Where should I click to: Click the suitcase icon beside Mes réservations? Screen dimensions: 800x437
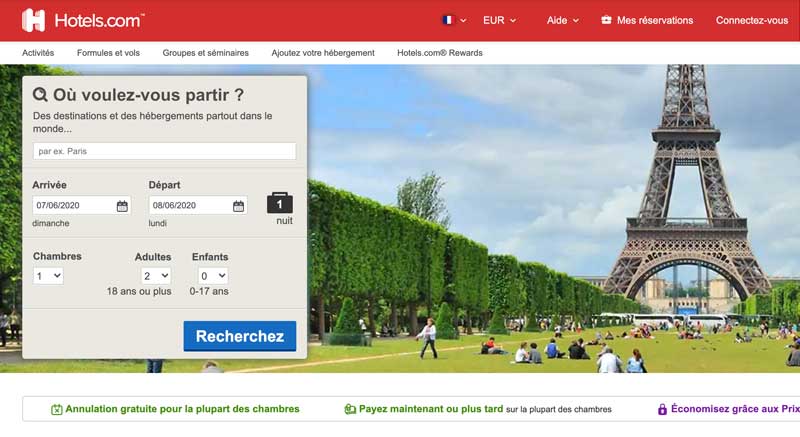606,20
